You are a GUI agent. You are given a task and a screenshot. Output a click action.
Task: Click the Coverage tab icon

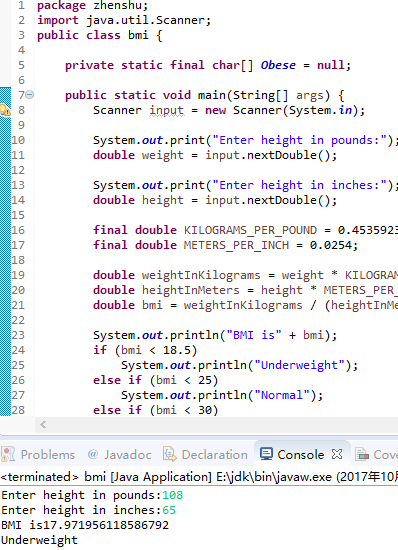[x=362, y=454]
